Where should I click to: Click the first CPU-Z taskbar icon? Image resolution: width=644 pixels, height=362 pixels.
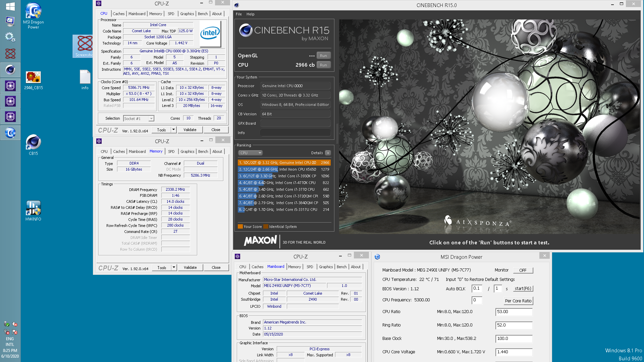pos(10,86)
